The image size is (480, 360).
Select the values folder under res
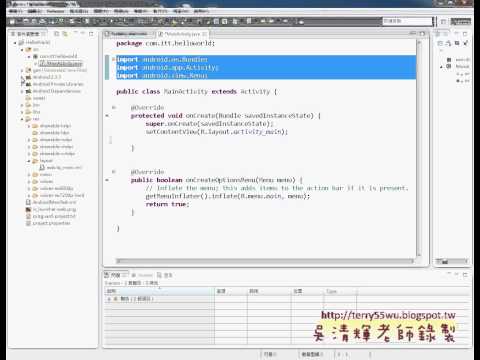coord(43,181)
